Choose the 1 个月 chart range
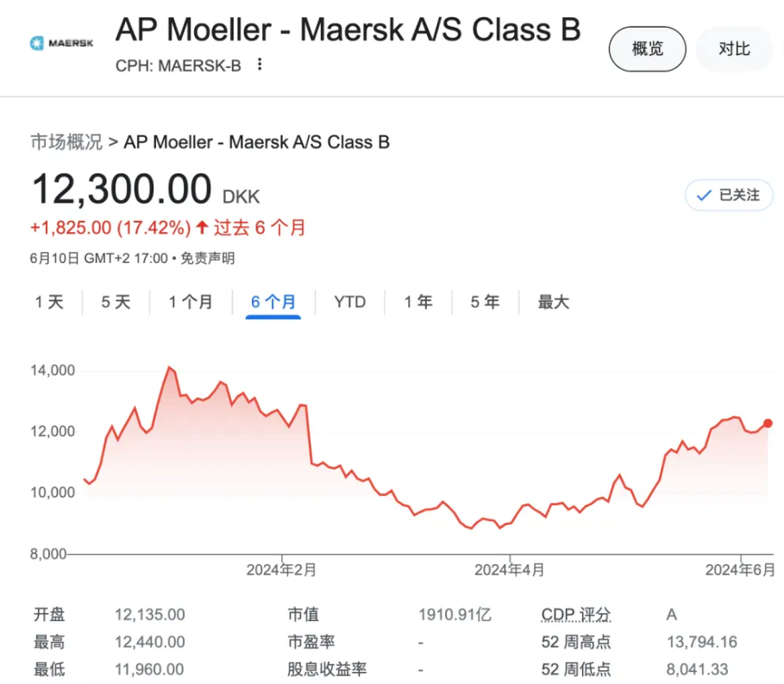Viewport: 784px width, 684px height. pyautogui.click(x=191, y=302)
